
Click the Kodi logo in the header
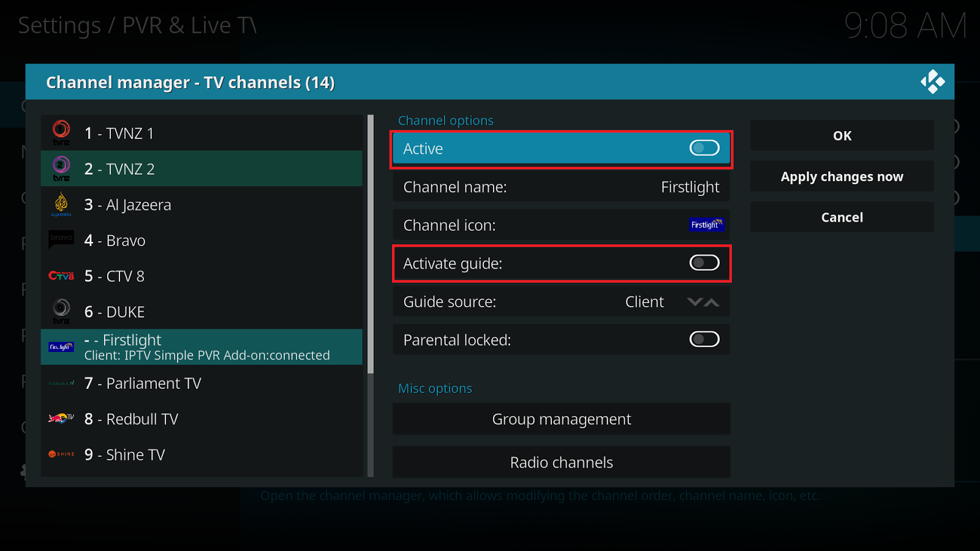(x=933, y=81)
